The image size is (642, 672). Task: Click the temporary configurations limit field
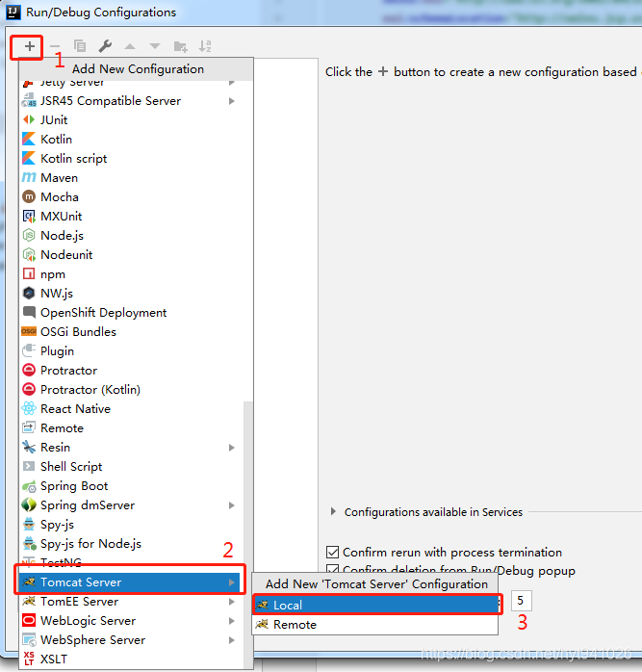[x=521, y=601]
